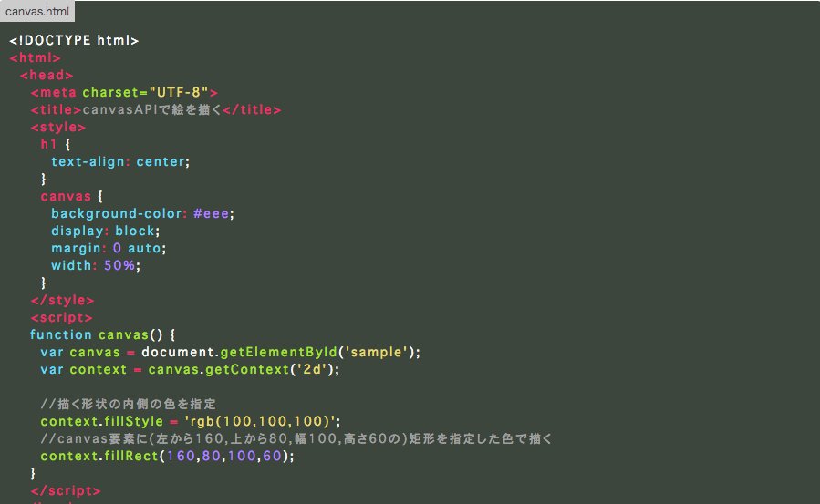Click the background-color: #eee; line
Screen dimensions: 820x504
[142, 213]
